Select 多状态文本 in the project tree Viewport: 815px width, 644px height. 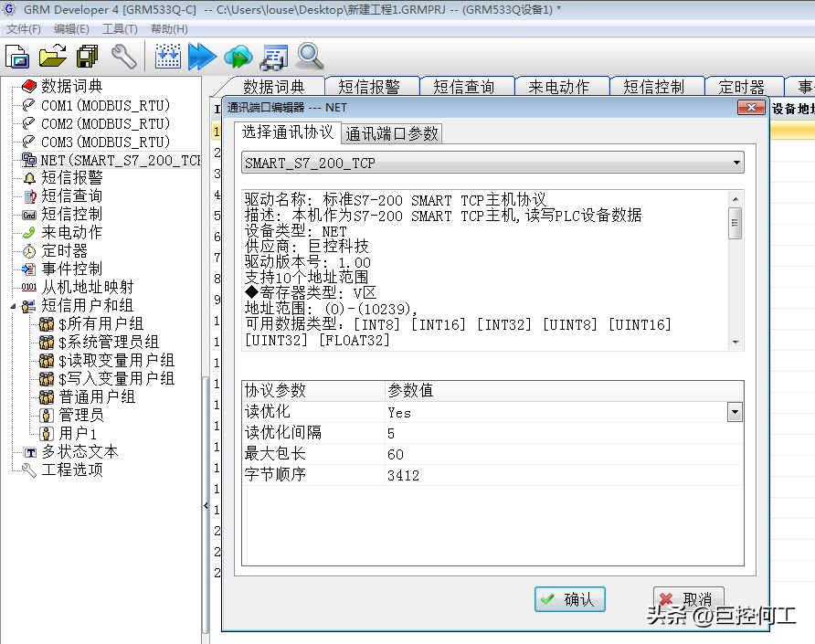(79, 452)
